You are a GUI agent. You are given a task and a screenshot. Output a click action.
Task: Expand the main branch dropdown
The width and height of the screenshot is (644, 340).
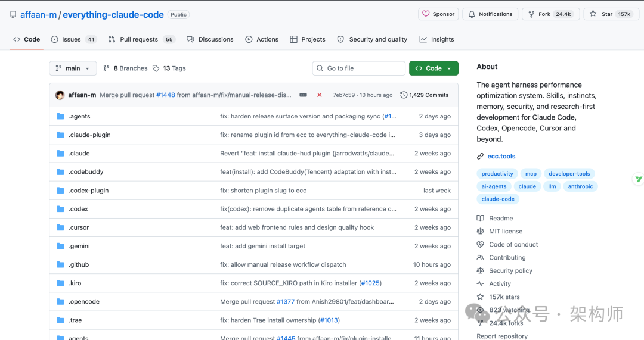pos(73,68)
